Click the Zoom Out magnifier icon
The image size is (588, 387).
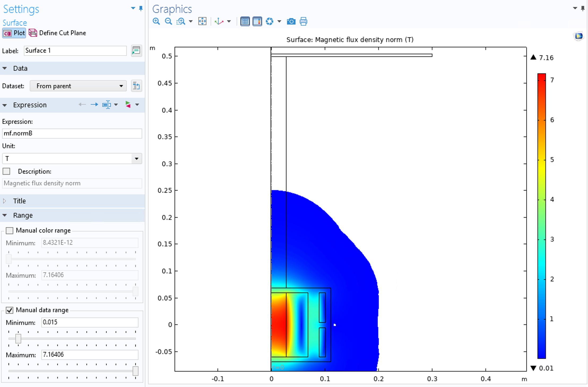(168, 21)
